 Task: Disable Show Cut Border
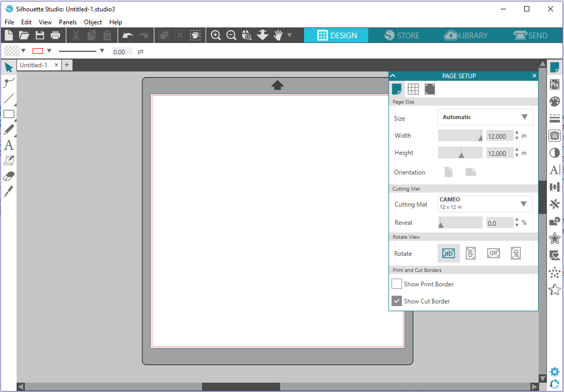coord(396,301)
